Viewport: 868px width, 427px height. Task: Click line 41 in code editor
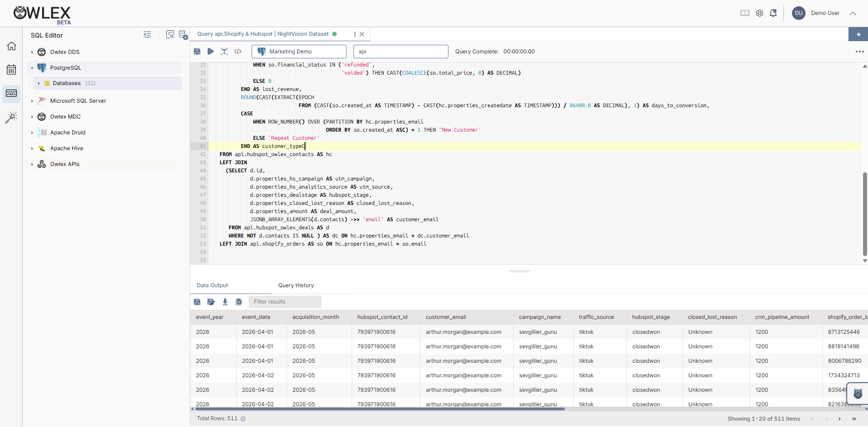point(535,146)
